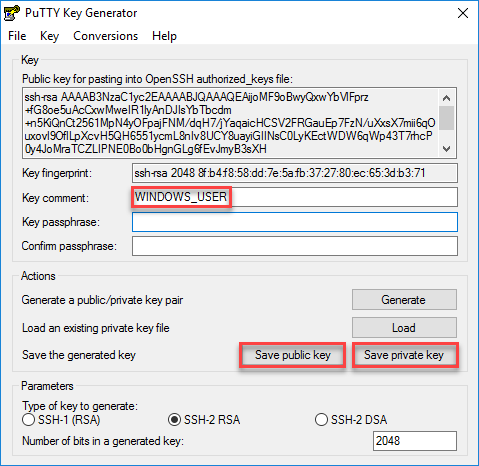This screenshot has width=479, height=466.
Task: Click the PuTTY Key Generator title bar icon
Action: [x=12, y=13]
